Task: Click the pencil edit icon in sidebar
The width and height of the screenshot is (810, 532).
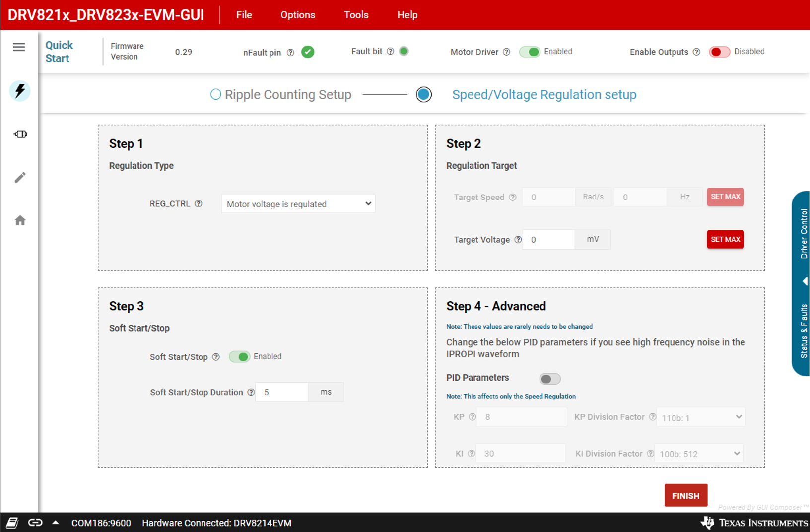Action: 20,178
